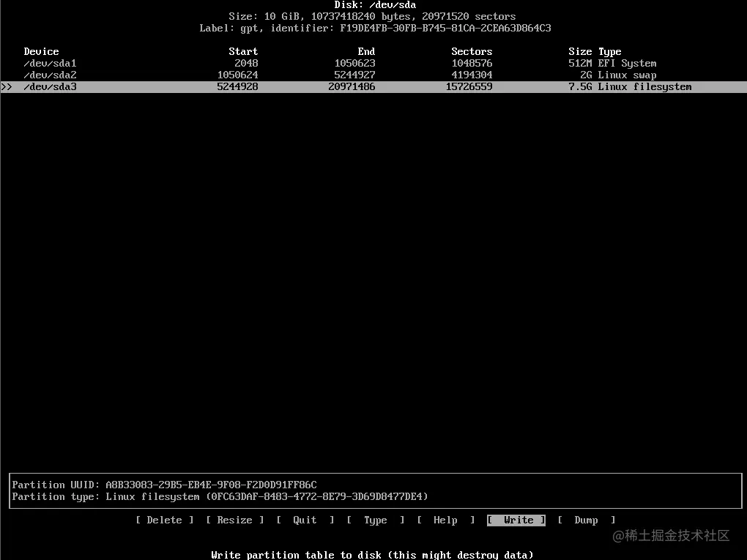Screen dimensions: 747x560
Task: Select the highlighted /dev/sda3 partition row
Action: [x=50, y=86]
